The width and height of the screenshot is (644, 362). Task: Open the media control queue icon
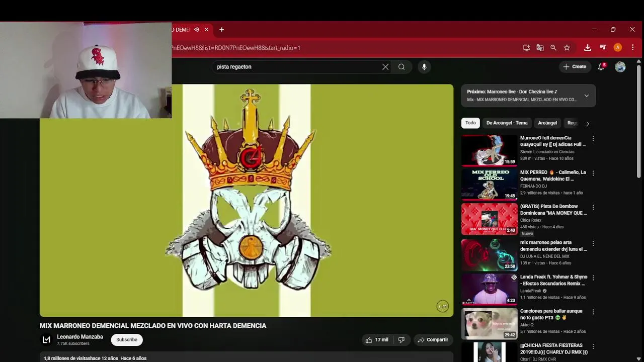point(603,48)
